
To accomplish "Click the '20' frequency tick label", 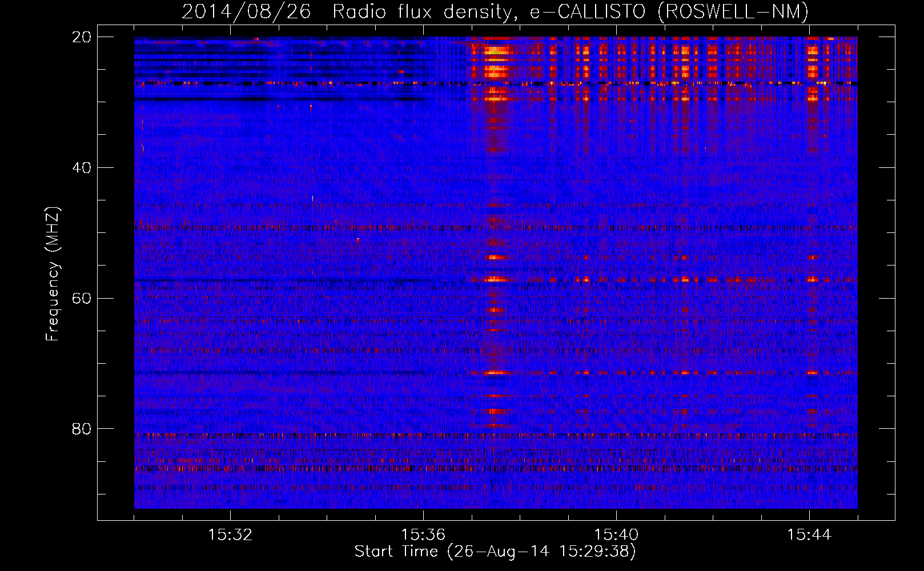I will (81, 37).
